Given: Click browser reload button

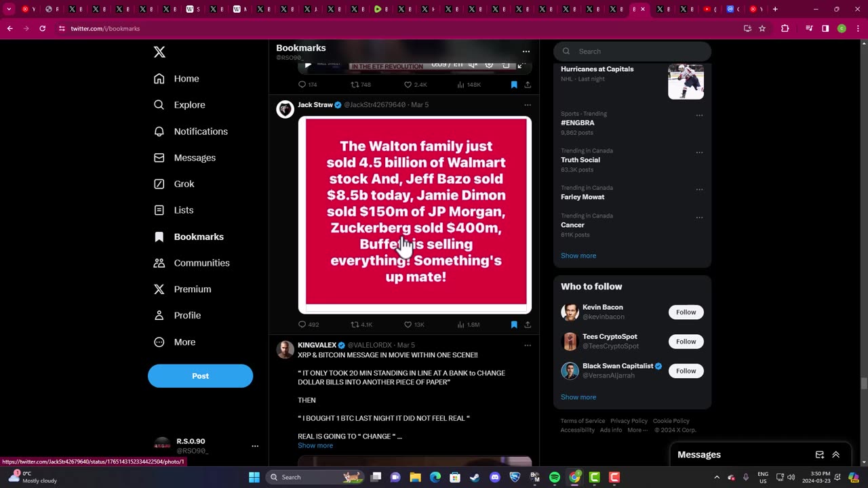Looking at the screenshot, I should pos(42,28).
